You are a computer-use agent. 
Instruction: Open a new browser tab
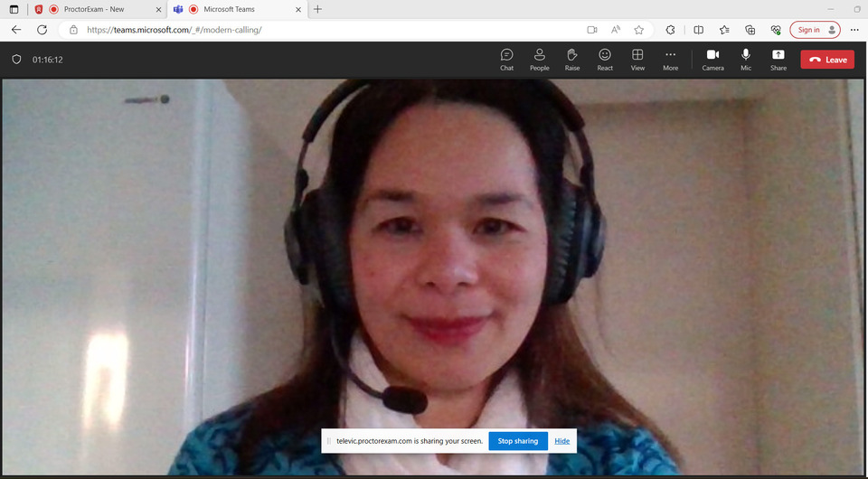317,9
